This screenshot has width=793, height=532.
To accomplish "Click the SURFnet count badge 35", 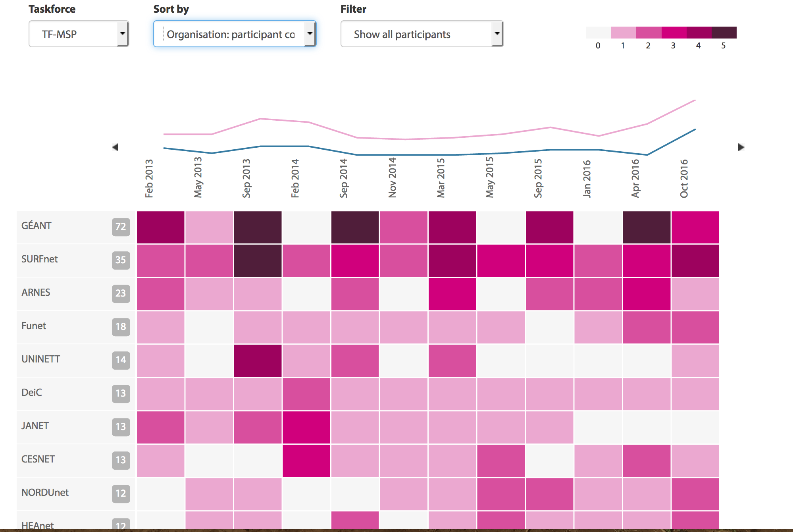I will [x=121, y=260].
